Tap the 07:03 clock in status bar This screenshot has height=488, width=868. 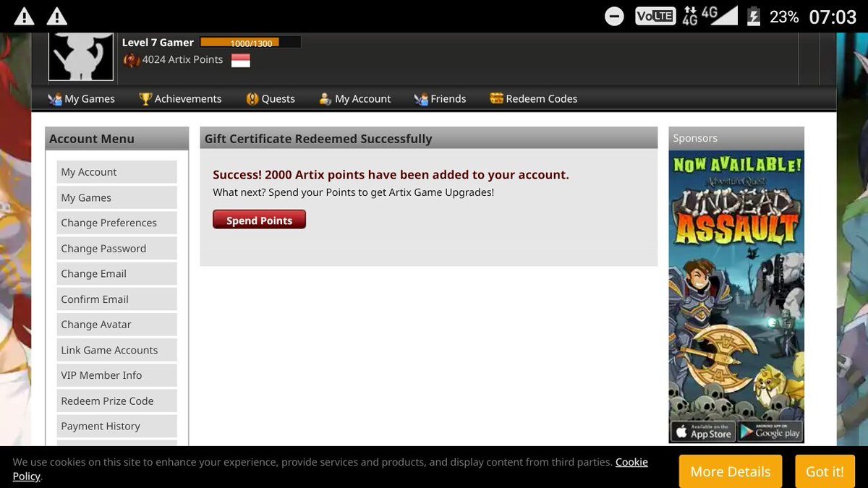click(x=833, y=17)
